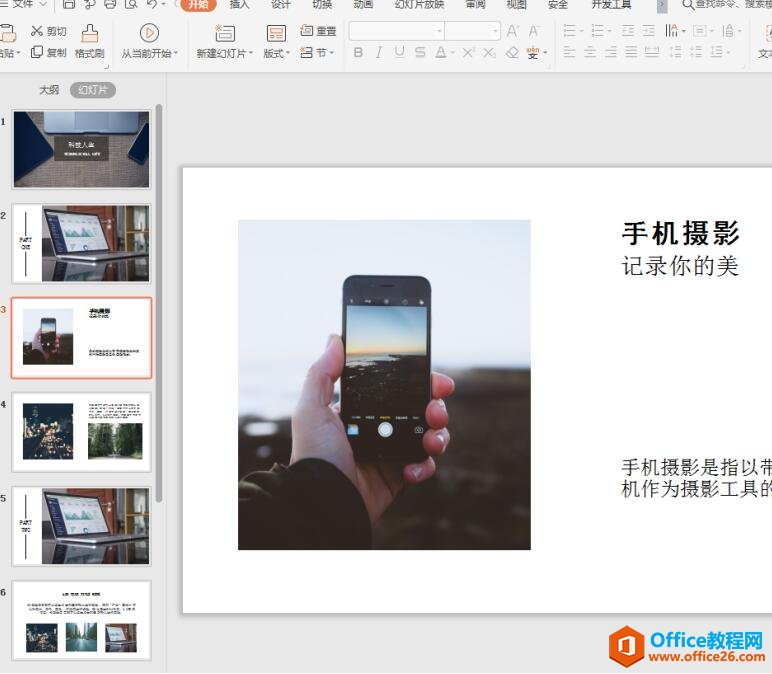Toggle Underline formatting
Screen dimensions: 772x674
[399, 52]
